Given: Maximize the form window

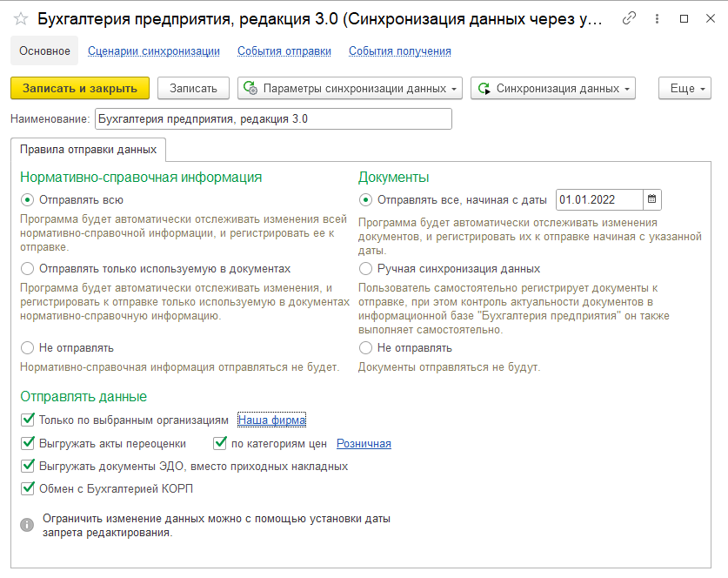Looking at the screenshot, I should [x=684, y=18].
